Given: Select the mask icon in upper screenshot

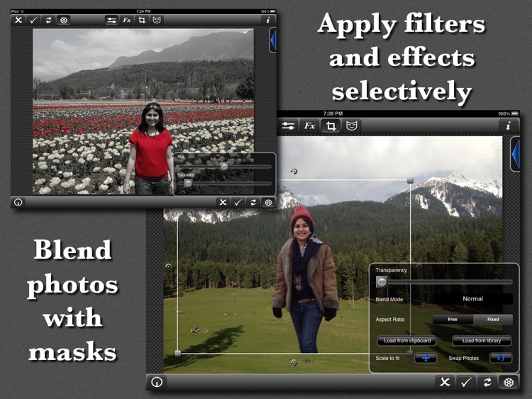Looking at the screenshot, I should (x=157, y=21).
